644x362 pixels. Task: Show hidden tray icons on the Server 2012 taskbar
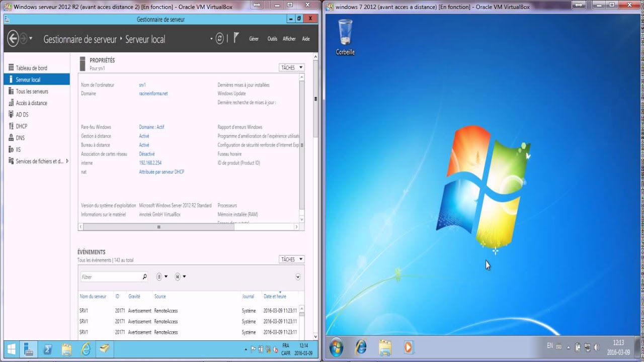pyautogui.click(x=247, y=349)
